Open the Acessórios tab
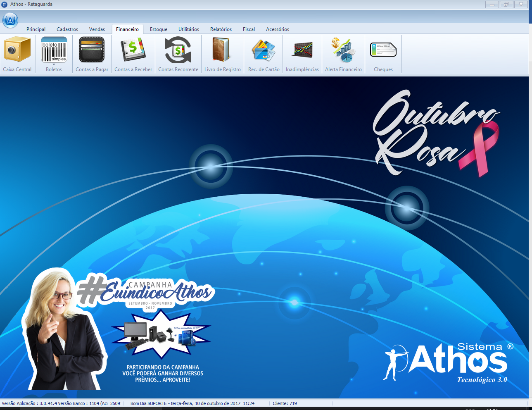532x410 pixels. tap(278, 29)
